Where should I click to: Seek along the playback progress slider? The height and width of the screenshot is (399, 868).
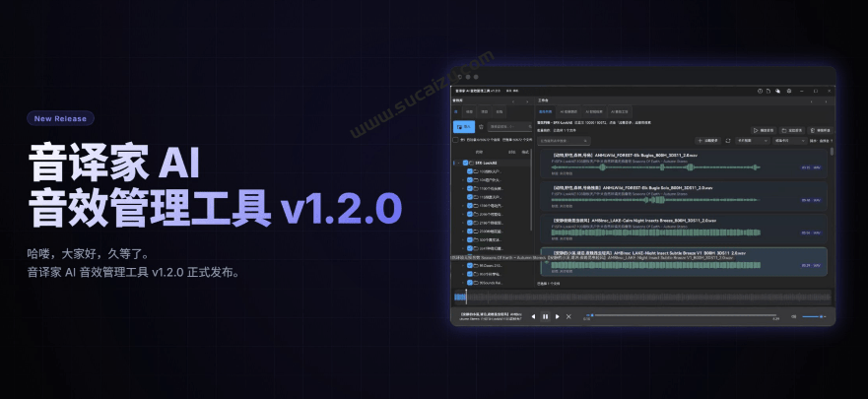[x=682, y=315]
